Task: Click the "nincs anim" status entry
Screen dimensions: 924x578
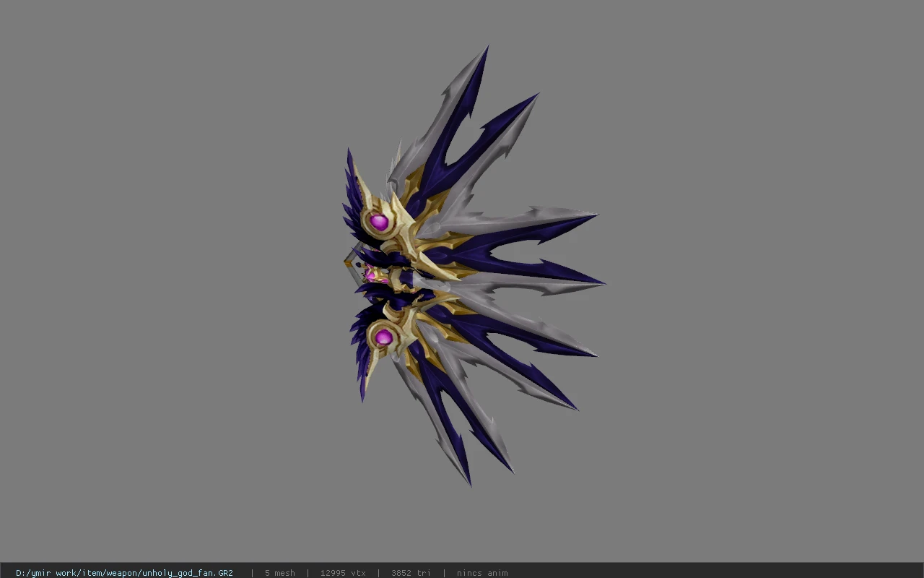Action: (x=482, y=573)
